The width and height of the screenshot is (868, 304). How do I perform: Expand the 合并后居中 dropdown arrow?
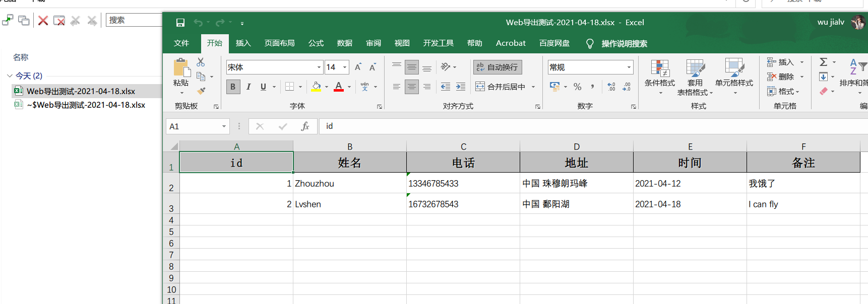coord(533,87)
